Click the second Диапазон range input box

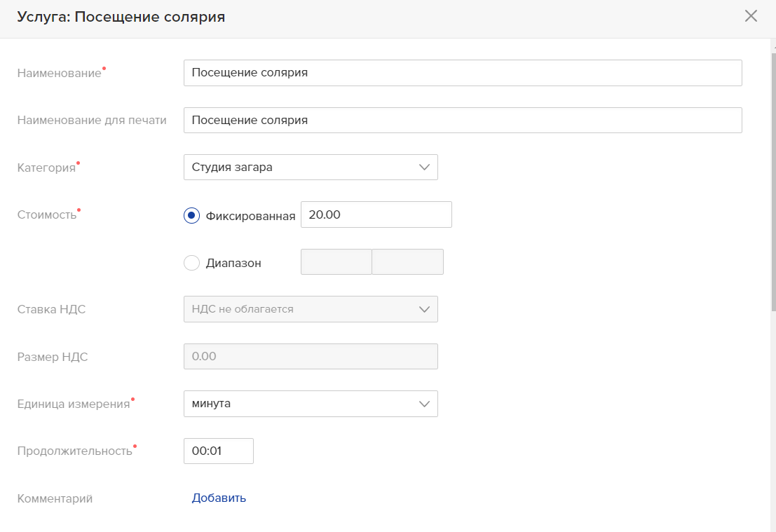[407, 262]
